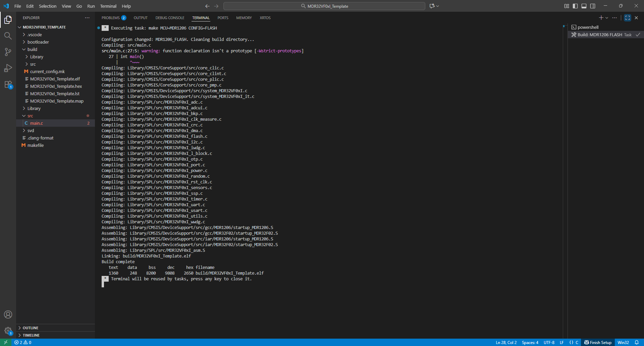Open the Extensions view
Screen dimensions: 644x346
(8, 84)
